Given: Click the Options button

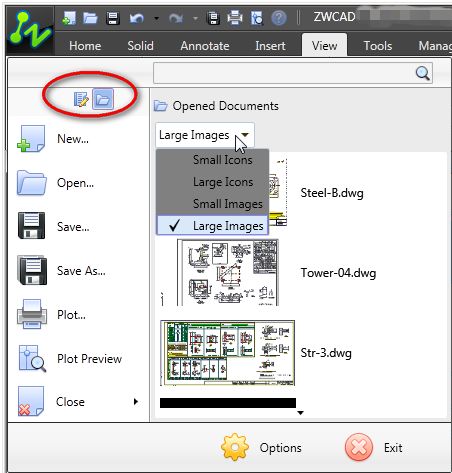Looking at the screenshot, I should point(261,447).
